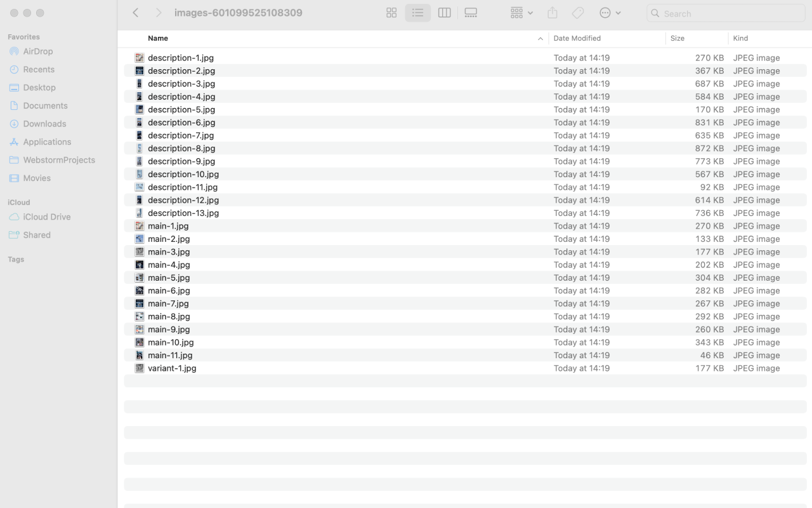Open Recents in the sidebar
Viewport: 812px width, 508px height.
(39, 69)
